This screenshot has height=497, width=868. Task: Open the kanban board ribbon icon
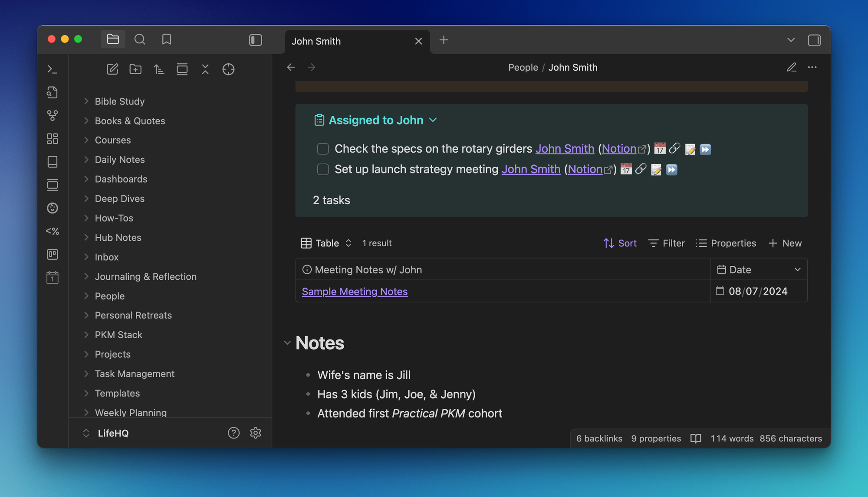(53, 254)
